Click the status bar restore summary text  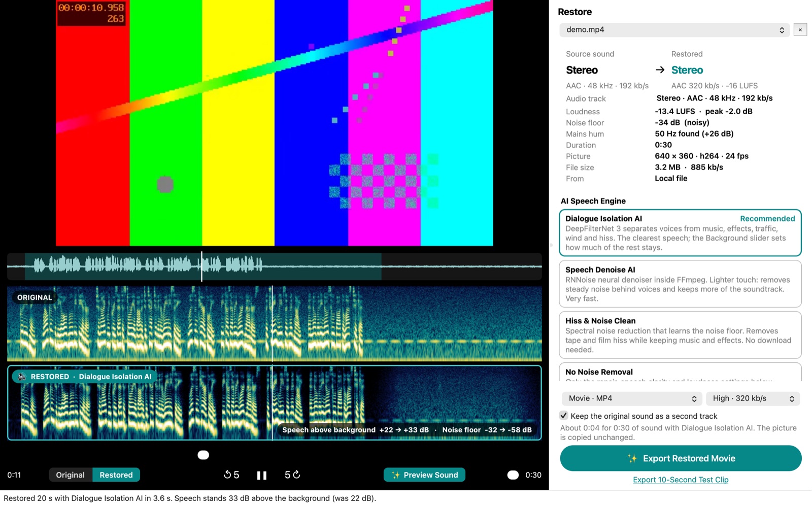(x=190, y=498)
